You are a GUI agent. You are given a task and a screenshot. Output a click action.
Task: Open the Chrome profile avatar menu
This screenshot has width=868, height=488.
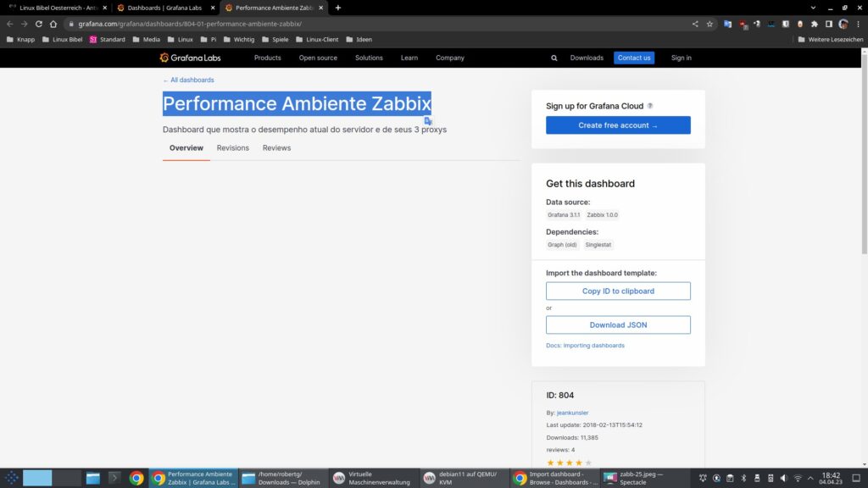843,24
